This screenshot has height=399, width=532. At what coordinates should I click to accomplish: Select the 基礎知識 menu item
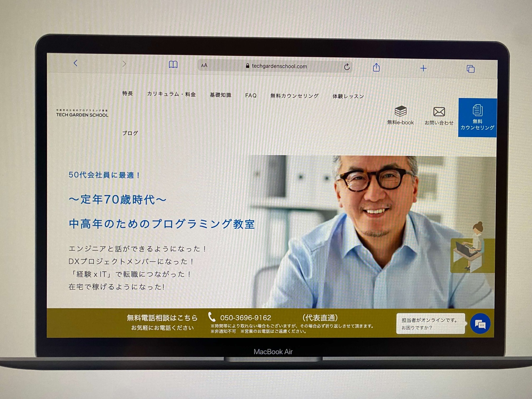220,95
